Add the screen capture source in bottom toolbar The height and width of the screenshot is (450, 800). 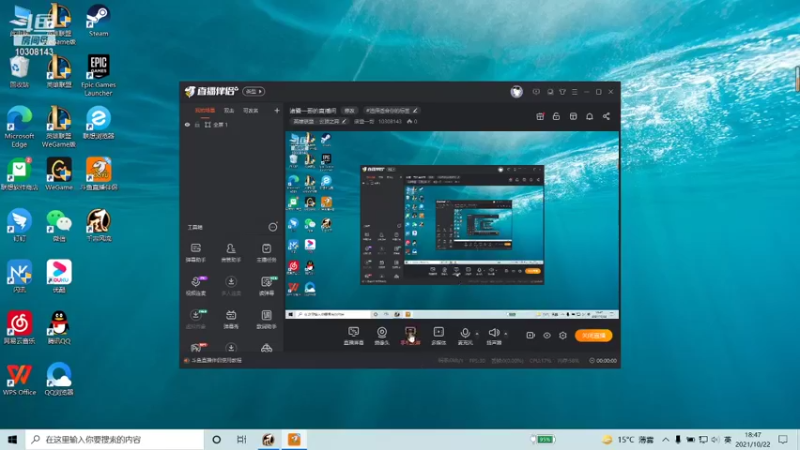[354, 336]
